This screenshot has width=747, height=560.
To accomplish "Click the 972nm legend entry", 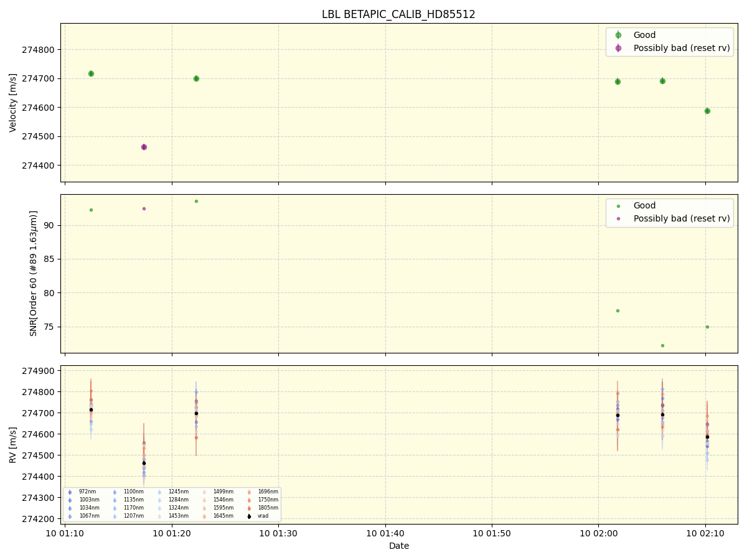I will point(87,492).
